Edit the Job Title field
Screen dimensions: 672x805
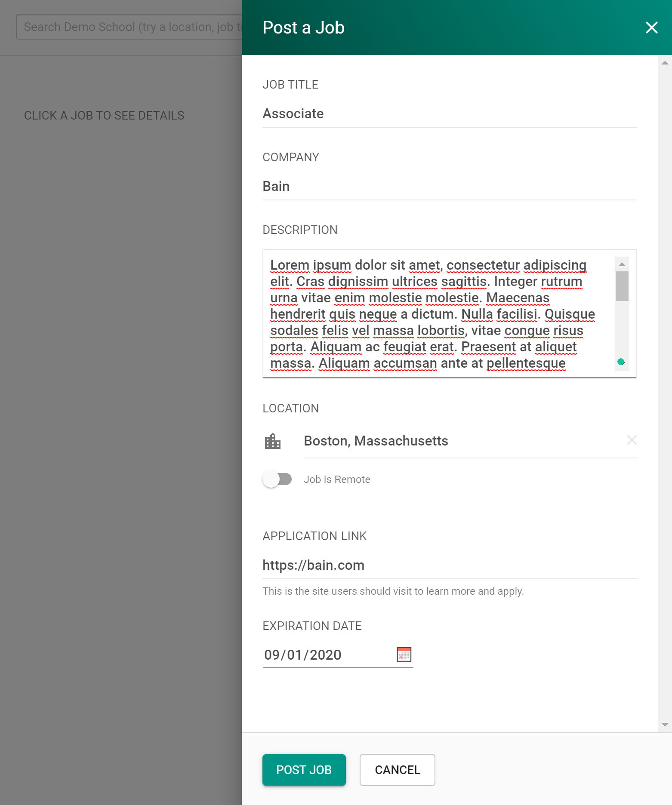449,114
